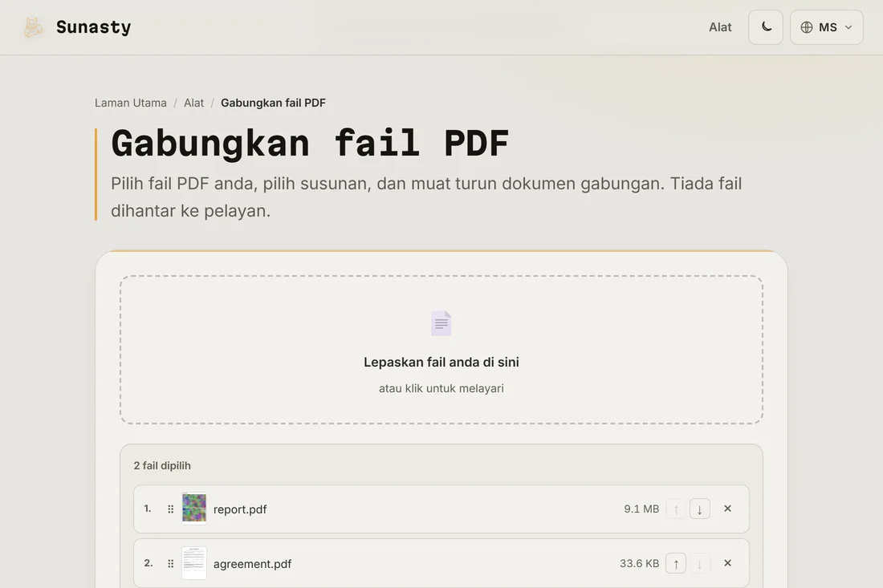Move agreement.pdf down with the arrow
Viewport: 883px width, 588px height.
click(699, 563)
